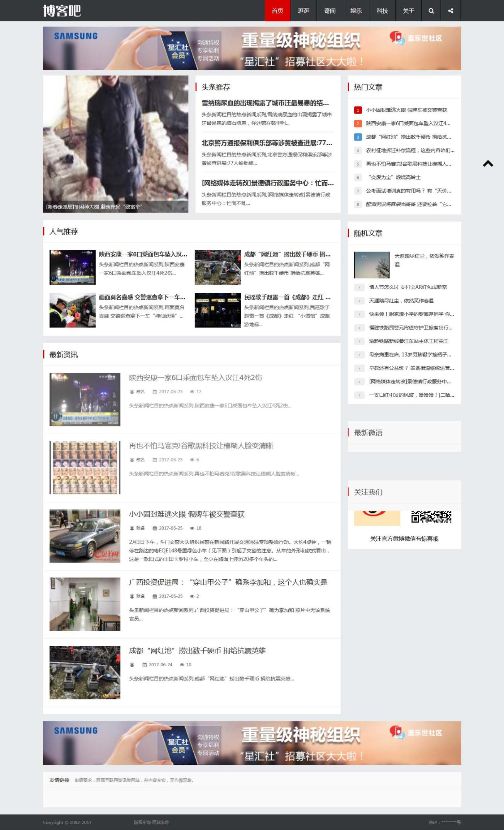Open latest title 再也不怕马赛克!谷歌黑科技
The height and width of the screenshot is (830, 504).
tap(201, 446)
